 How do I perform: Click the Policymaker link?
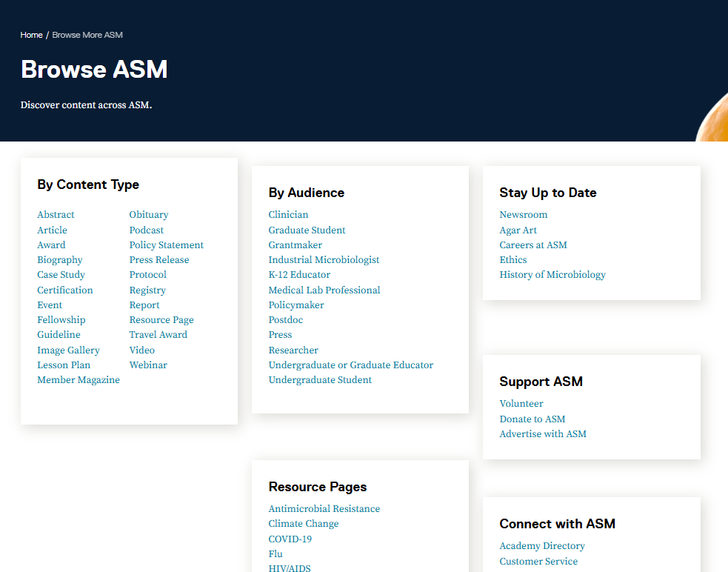[296, 305]
